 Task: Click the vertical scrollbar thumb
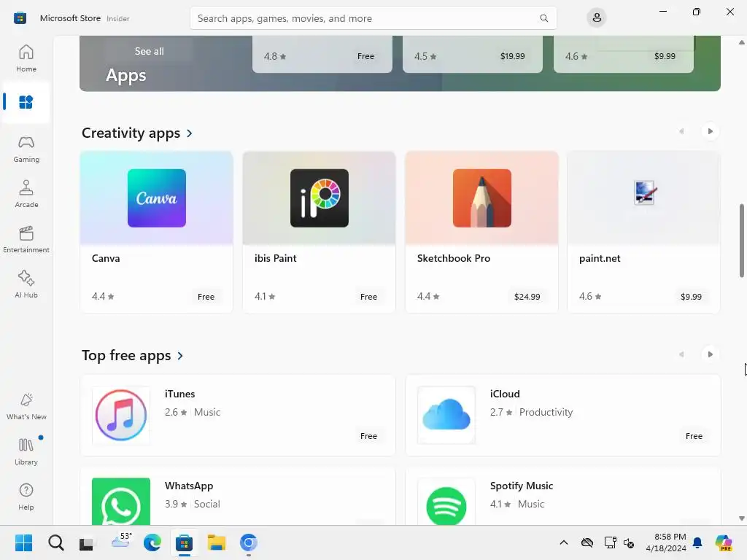click(742, 241)
